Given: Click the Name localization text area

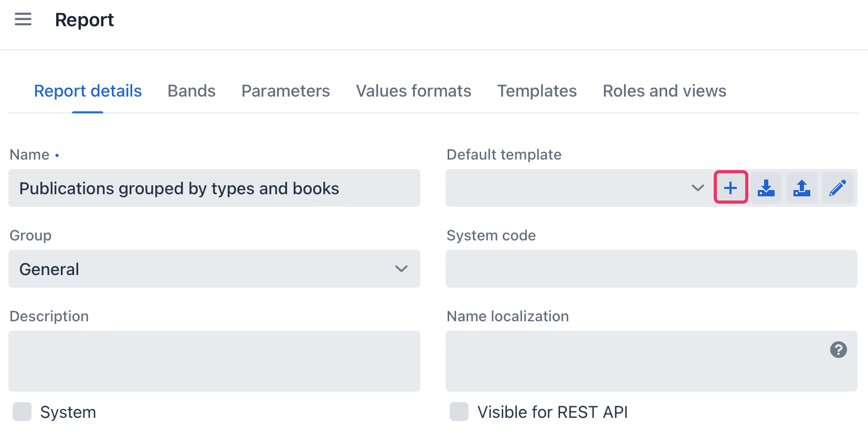Looking at the screenshot, I should [x=651, y=361].
